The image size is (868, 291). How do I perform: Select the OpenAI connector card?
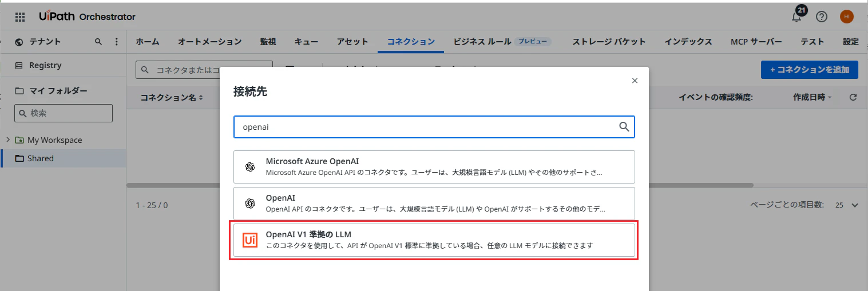coord(434,204)
